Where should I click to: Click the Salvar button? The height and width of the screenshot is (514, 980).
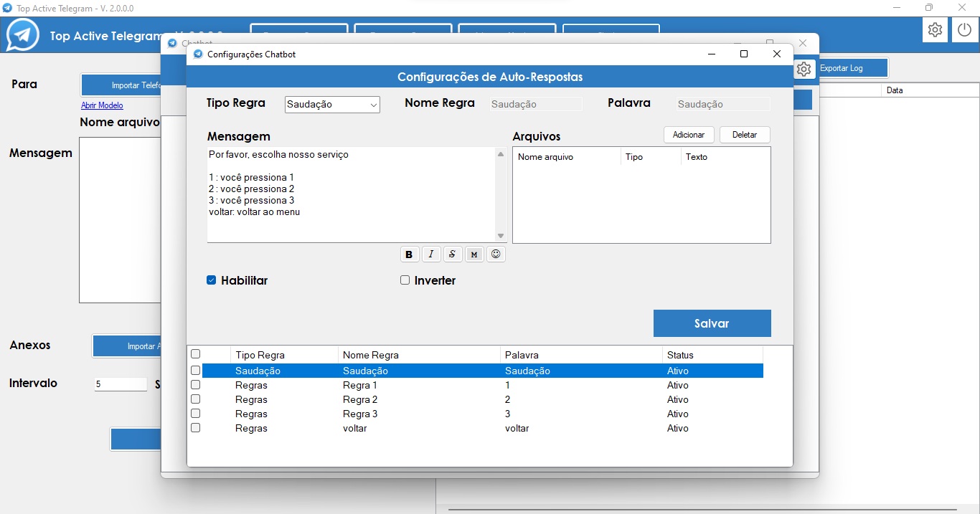(712, 323)
